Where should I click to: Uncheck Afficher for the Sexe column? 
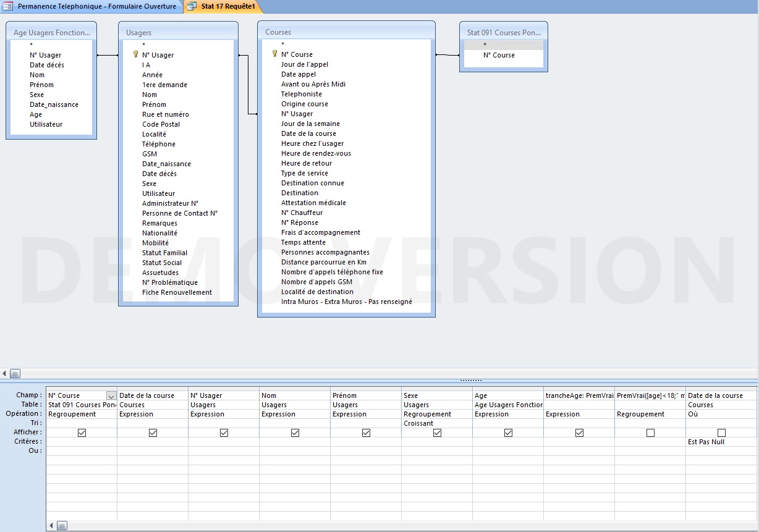(437, 433)
